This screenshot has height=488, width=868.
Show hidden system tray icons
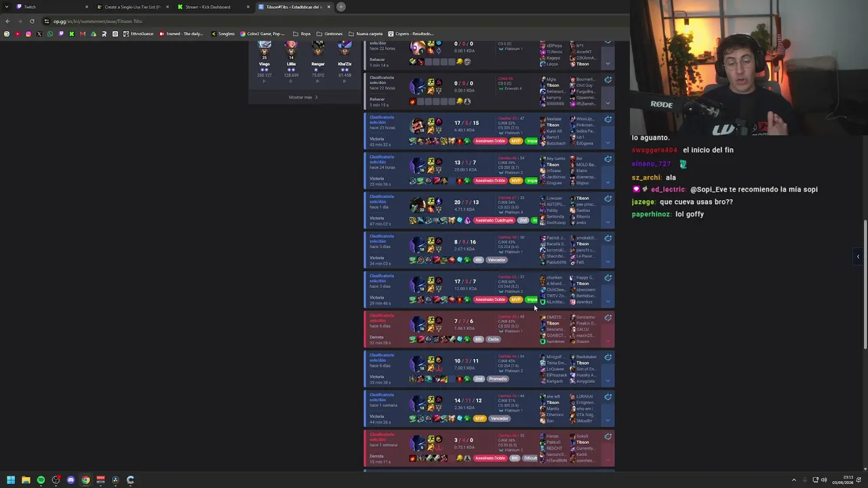coord(794,480)
